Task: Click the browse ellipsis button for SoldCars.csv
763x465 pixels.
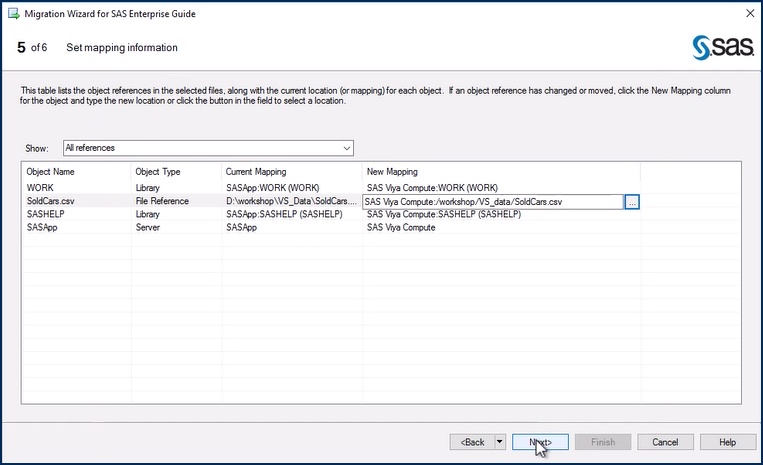Action: click(x=632, y=202)
